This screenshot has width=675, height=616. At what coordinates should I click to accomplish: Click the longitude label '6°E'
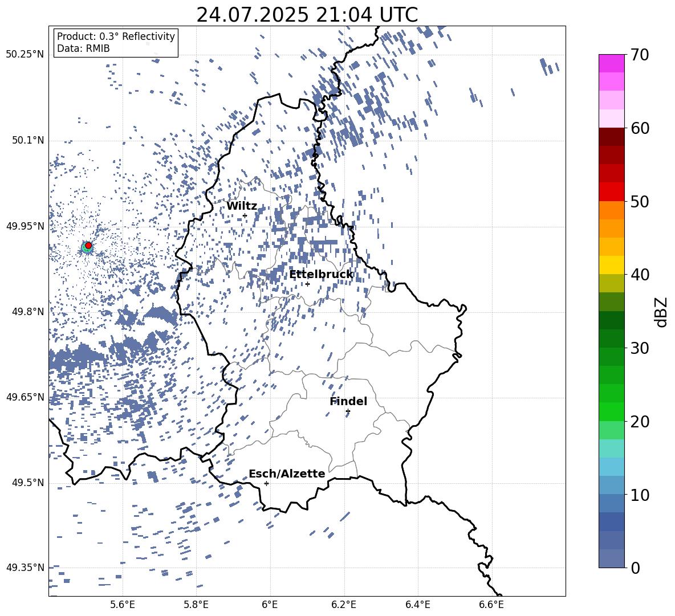(270, 605)
